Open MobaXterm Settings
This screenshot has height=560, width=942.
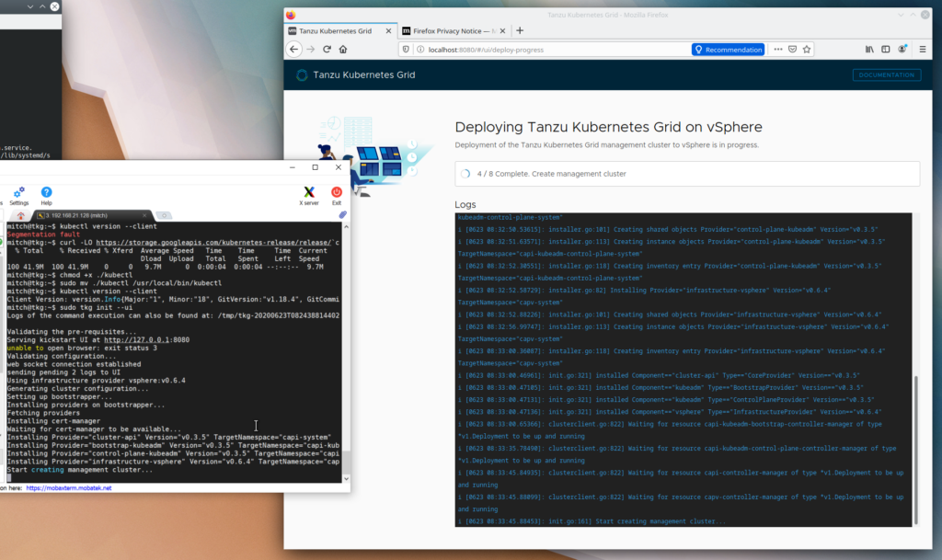[x=18, y=196]
